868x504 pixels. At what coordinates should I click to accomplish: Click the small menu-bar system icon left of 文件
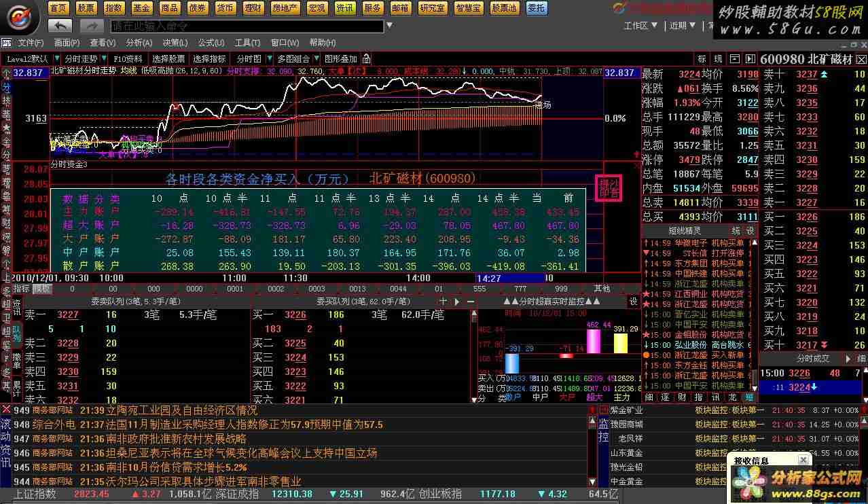pyautogui.click(x=8, y=43)
